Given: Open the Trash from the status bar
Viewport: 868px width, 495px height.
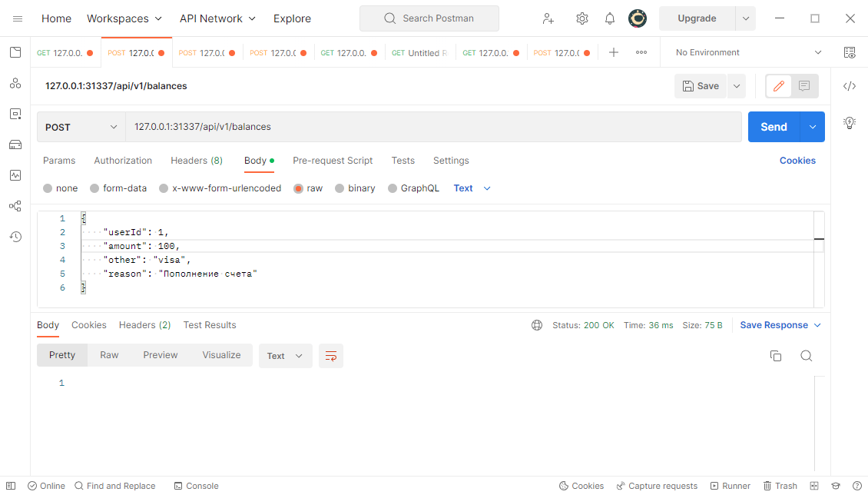Looking at the screenshot, I should pyautogui.click(x=780, y=486).
